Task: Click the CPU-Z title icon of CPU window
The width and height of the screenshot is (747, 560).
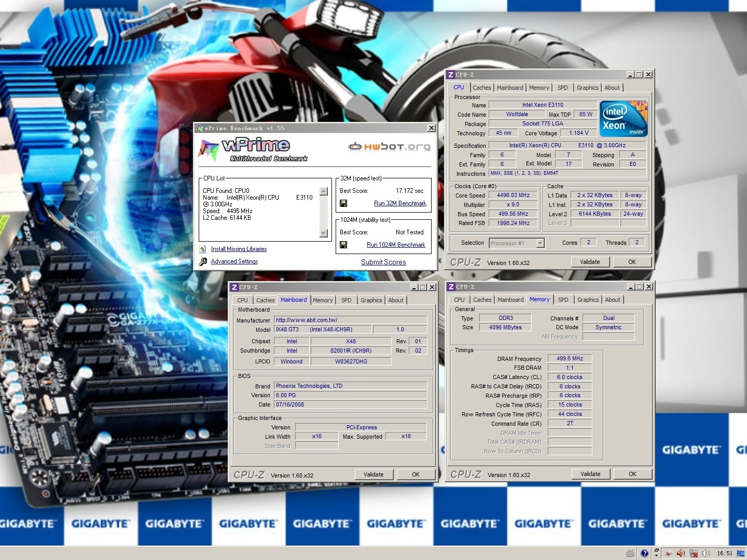Action: tap(451, 75)
